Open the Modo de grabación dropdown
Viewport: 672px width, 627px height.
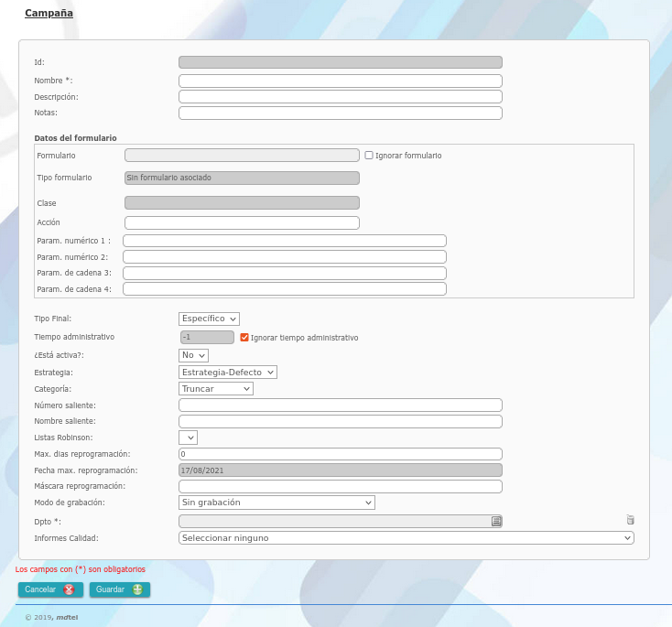click(x=276, y=503)
